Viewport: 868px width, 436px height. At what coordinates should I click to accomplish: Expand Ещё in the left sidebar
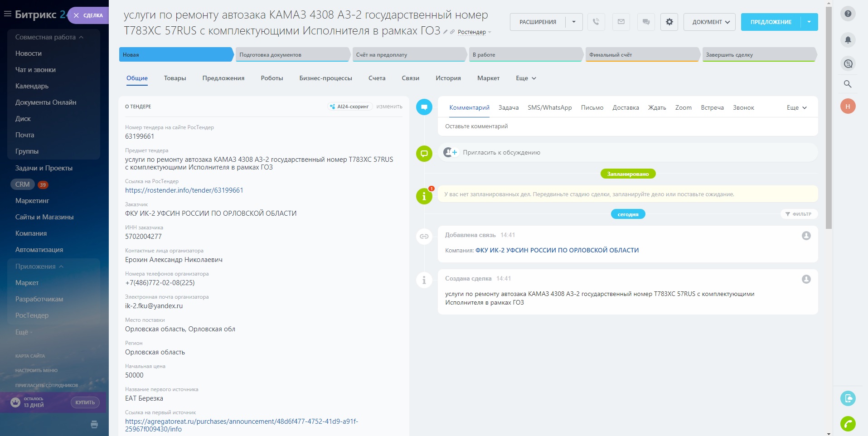tap(24, 332)
